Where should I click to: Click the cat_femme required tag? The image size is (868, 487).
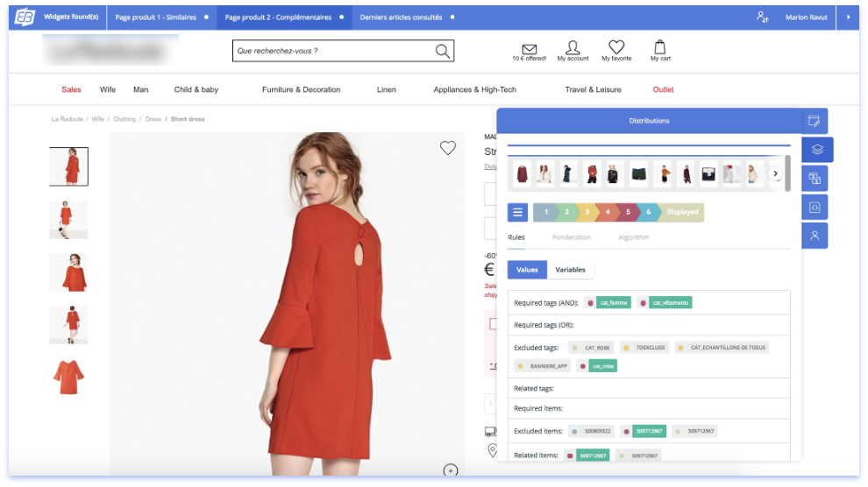pos(613,303)
